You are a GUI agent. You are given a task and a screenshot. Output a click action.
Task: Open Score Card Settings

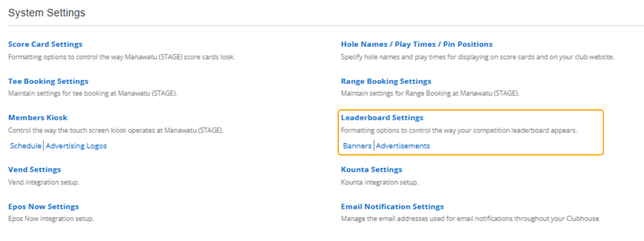point(45,44)
